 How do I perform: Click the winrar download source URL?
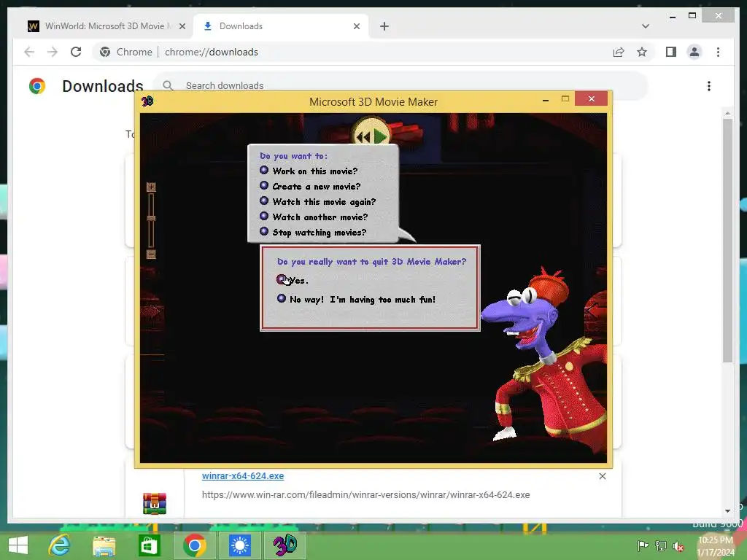point(366,495)
